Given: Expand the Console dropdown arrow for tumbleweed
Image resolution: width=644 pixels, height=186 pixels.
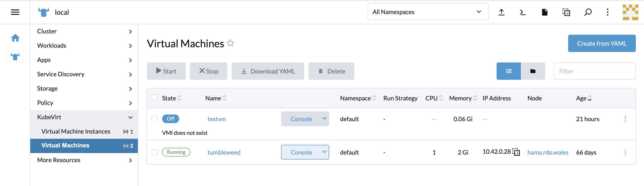Looking at the screenshot, I should tap(324, 152).
